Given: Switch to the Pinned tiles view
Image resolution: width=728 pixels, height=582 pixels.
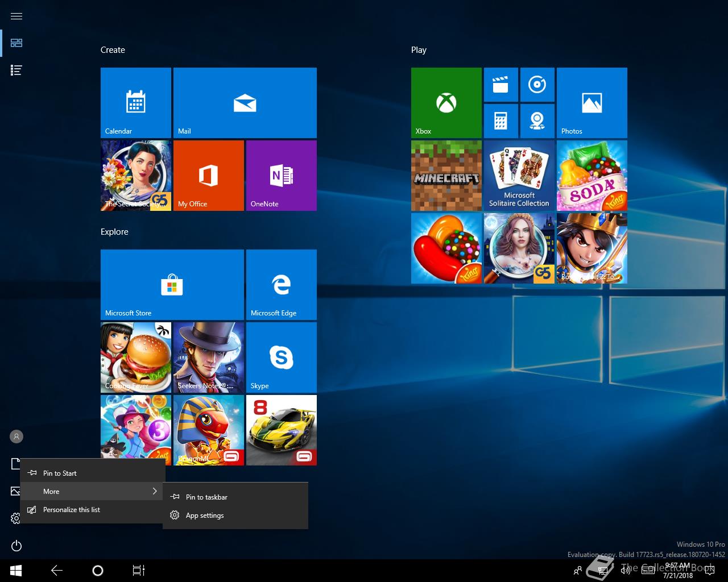Looking at the screenshot, I should [x=16, y=43].
